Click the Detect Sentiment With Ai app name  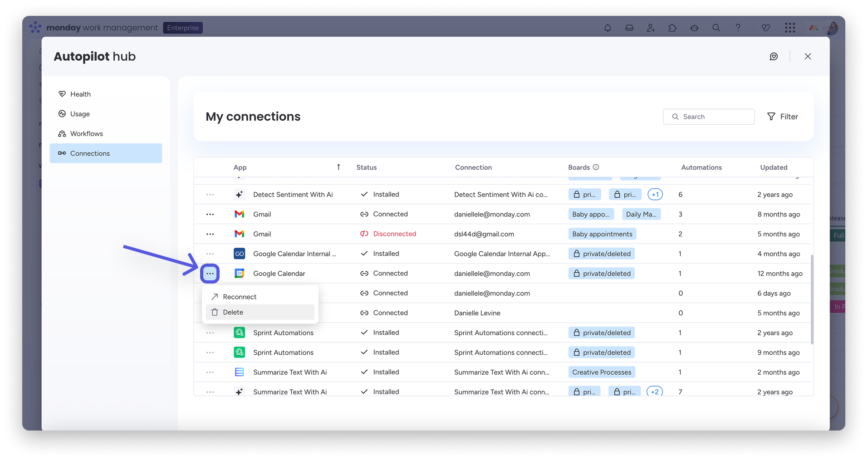pyautogui.click(x=293, y=195)
